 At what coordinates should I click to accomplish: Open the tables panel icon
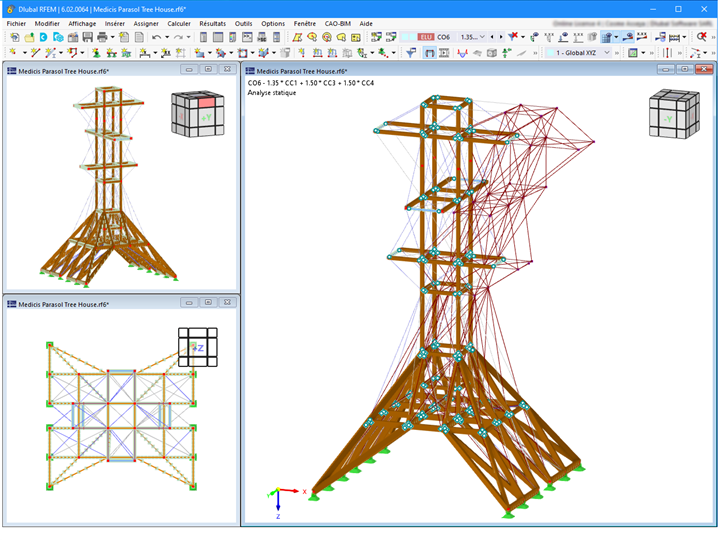tap(218, 37)
